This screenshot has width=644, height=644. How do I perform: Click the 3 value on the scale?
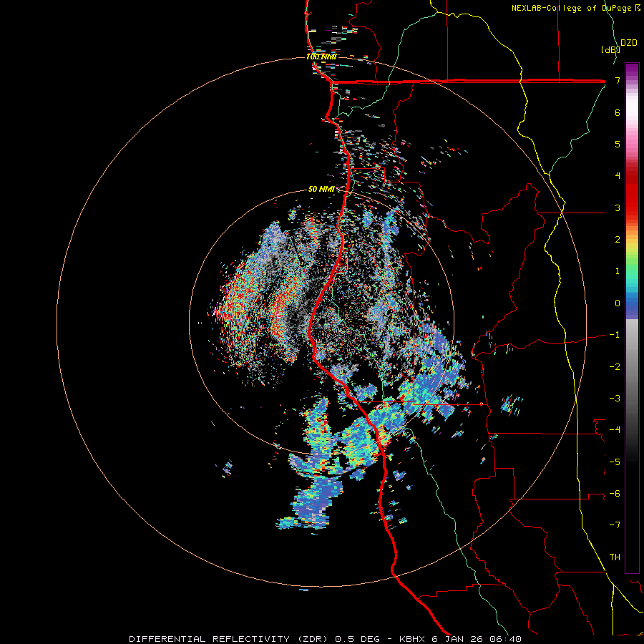618,208
